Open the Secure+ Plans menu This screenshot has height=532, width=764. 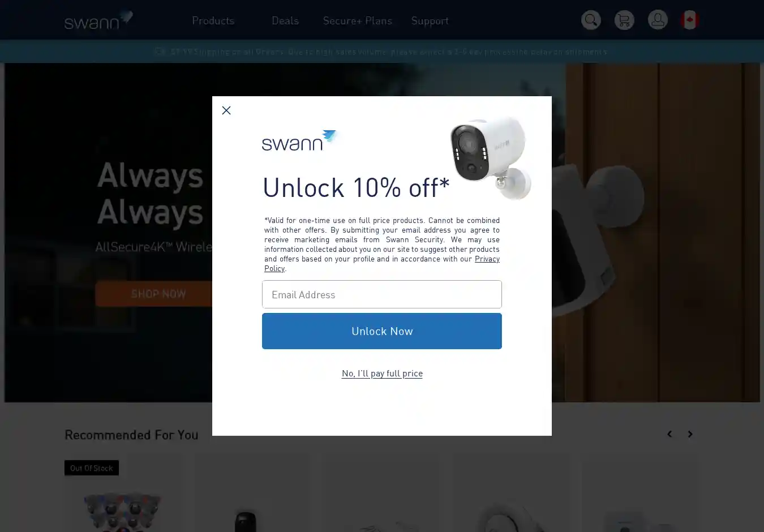point(357,20)
